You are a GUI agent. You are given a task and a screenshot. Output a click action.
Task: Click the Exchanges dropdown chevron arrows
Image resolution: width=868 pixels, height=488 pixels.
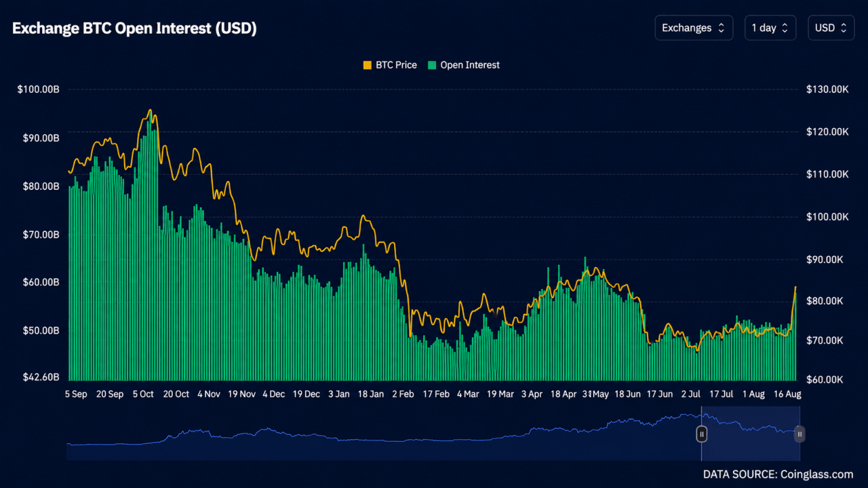(721, 28)
